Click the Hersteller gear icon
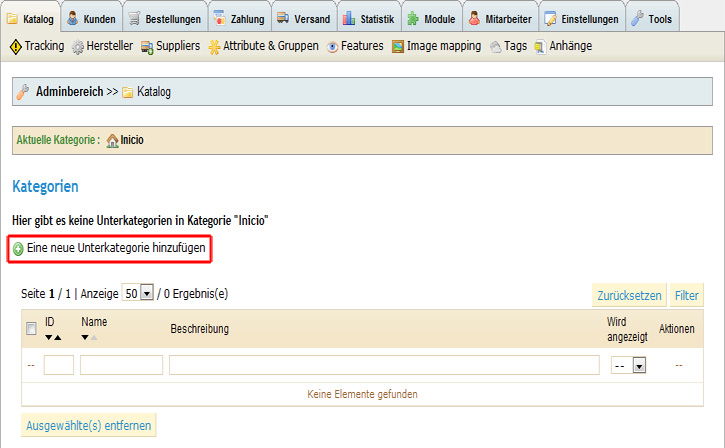This screenshot has width=725, height=448. pos(78,47)
